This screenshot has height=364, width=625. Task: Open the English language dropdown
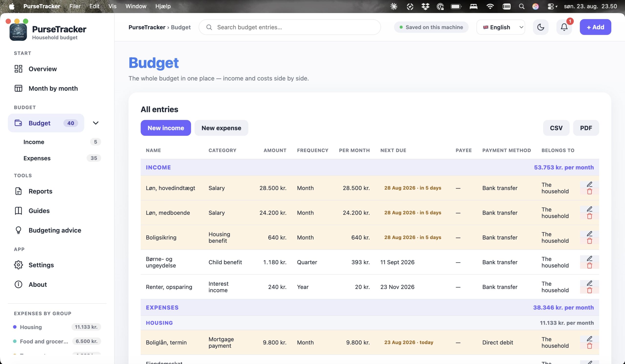pyautogui.click(x=500, y=27)
